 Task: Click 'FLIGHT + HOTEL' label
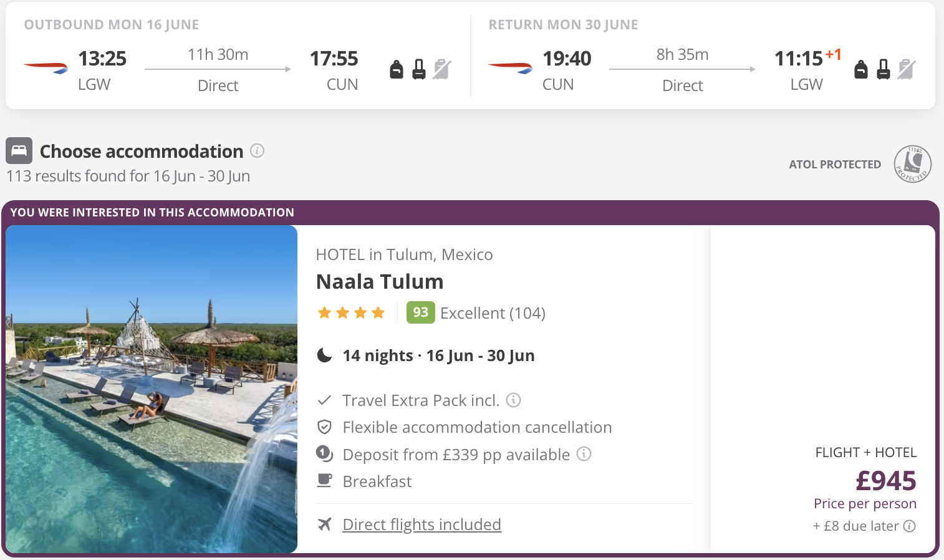[x=866, y=453]
